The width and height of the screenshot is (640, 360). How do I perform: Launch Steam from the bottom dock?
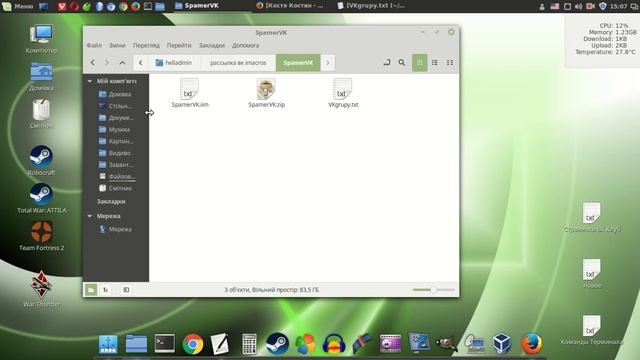click(x=277, y=344)
